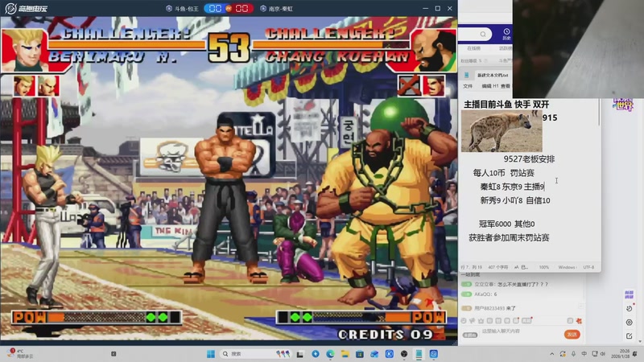Click the 用户88233493 来了 entry notice
The height and width of the screenshot is (362, 644).
coord(489,308)
